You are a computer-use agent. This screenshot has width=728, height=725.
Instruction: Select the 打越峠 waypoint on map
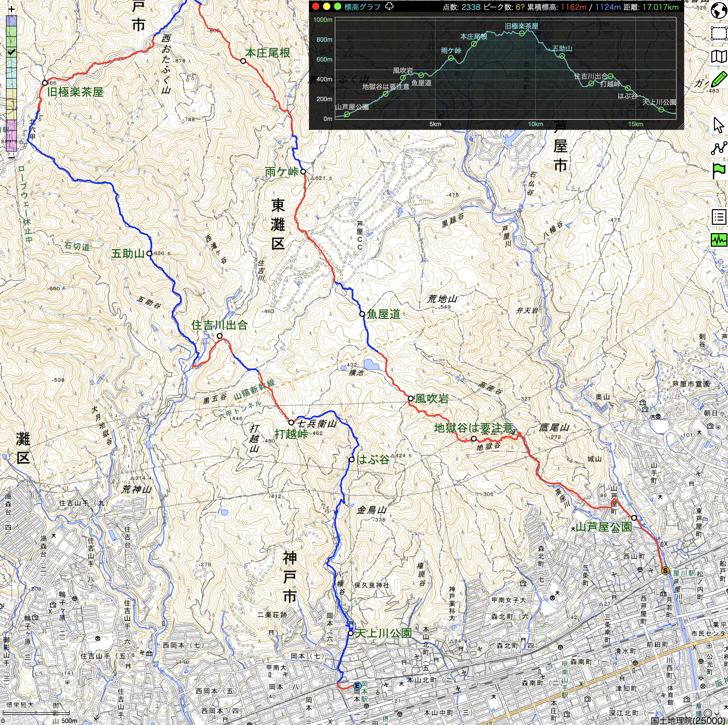click(291, 422)
